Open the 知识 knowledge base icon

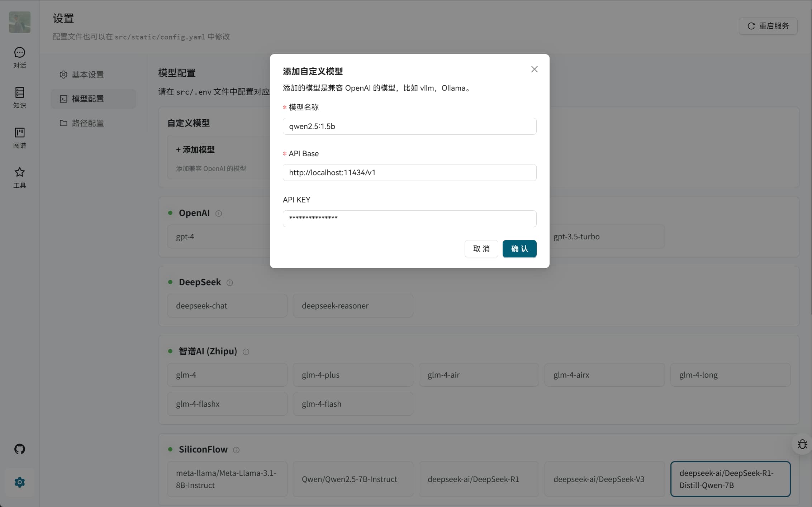click(19, 97)
